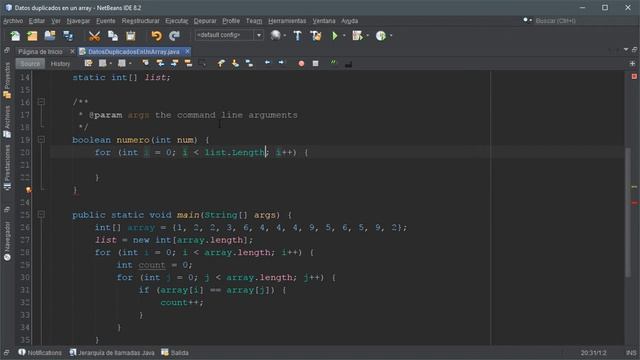Select the DatosDuplicadosEnUnArray.java tab
This screenshot has height=360, width=640.
coord(133,52)
